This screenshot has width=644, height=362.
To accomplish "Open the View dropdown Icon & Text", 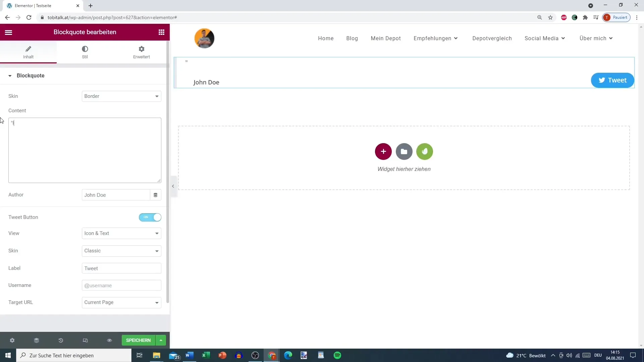I will point(121,233).
